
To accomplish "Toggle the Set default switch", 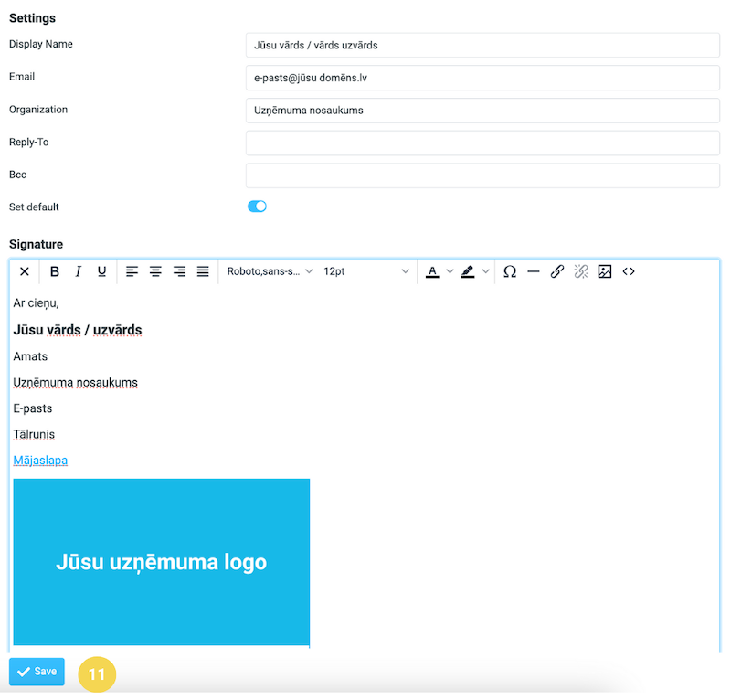I will (257, 207).
